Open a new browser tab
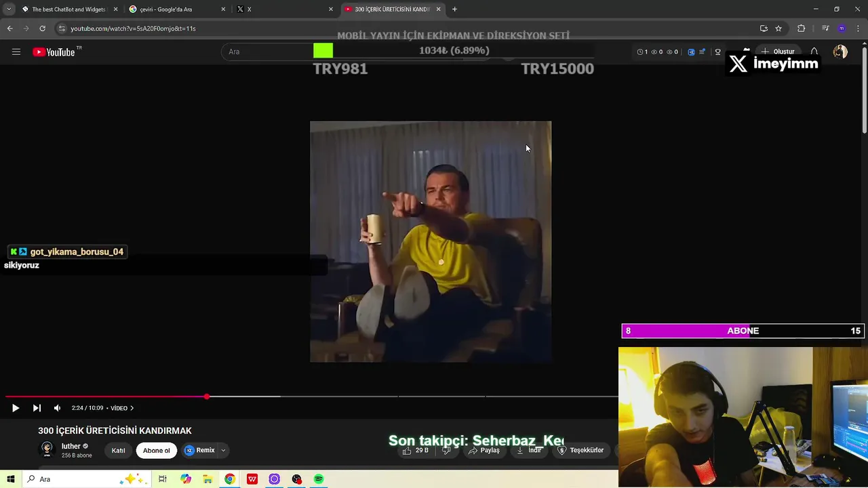 [x=454, y=9]
